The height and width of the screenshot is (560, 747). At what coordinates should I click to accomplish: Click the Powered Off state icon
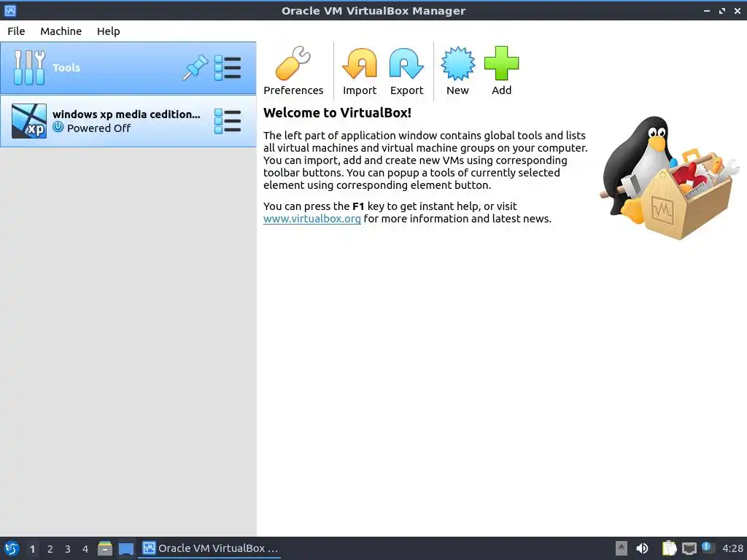[58, 127]
